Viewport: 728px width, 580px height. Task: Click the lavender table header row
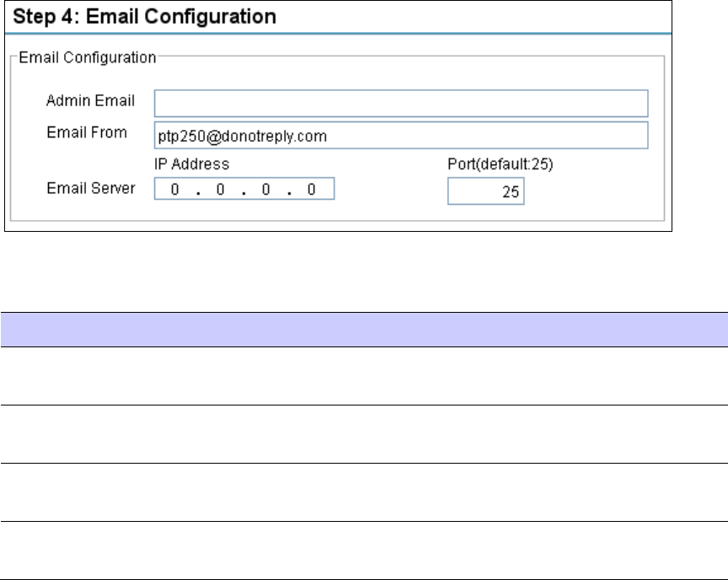pyautogui.click(x=364, y=330)
